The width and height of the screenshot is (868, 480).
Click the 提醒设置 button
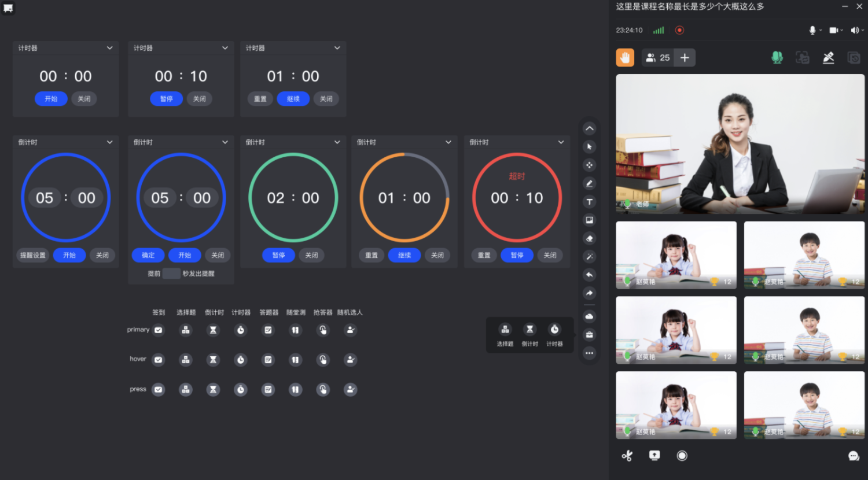coord(33,255)
